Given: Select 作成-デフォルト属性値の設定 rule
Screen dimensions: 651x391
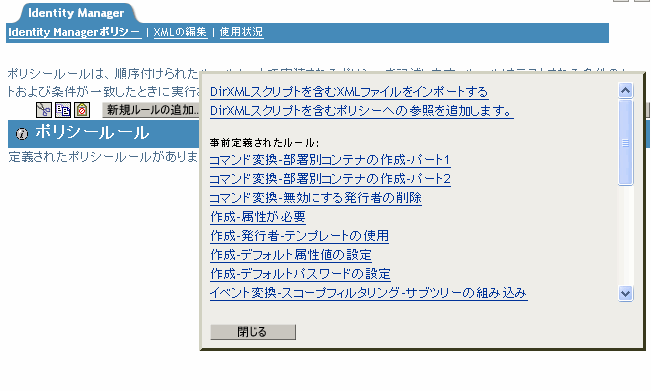Looking at the screenshot, I should click(291, 255).
